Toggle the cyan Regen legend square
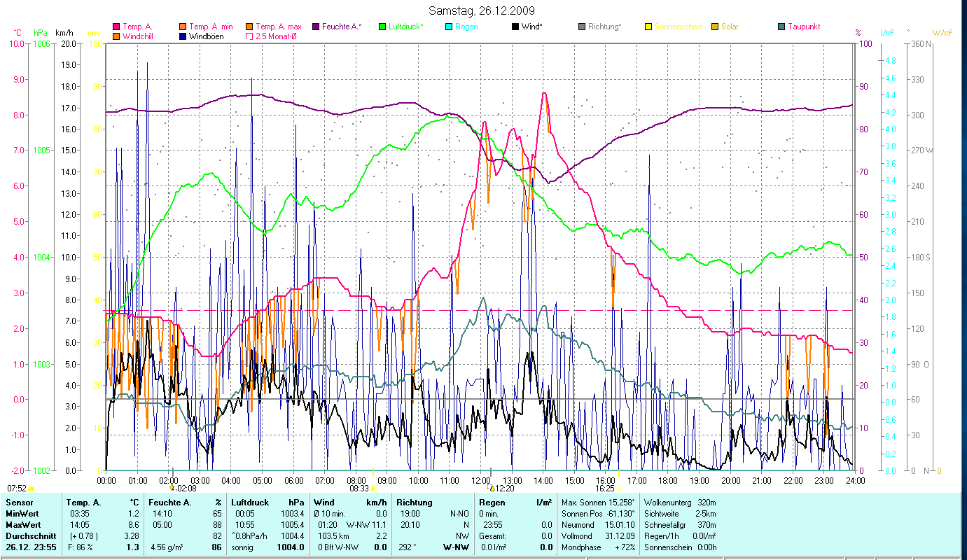Image resolution: width=967 pixels, height=560 pixels. coord(449,27)
